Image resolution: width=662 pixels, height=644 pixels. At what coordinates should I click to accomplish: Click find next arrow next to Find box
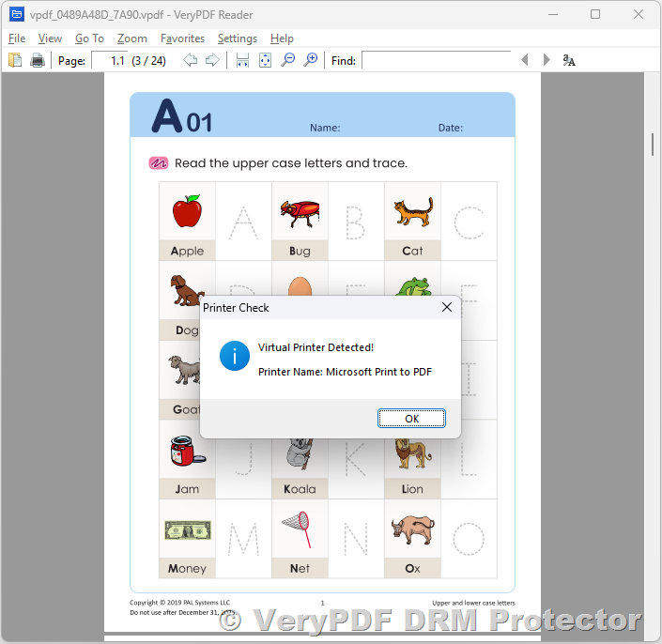547,60
